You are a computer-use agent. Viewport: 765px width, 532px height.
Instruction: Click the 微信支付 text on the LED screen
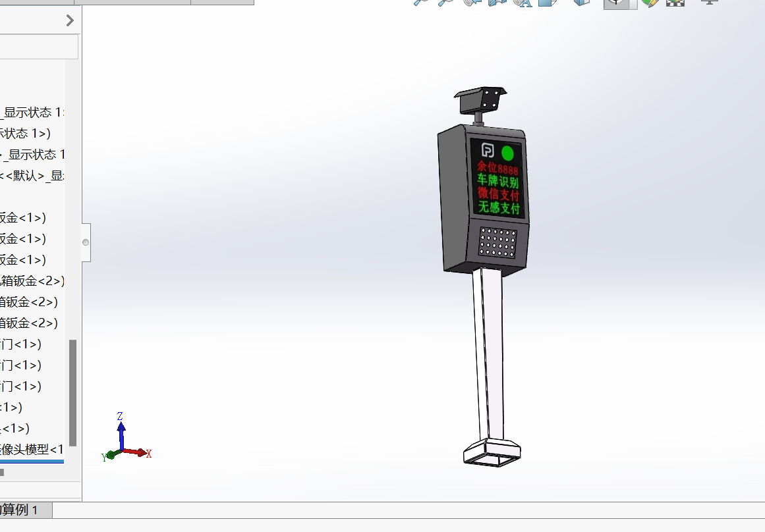[498, 194]
